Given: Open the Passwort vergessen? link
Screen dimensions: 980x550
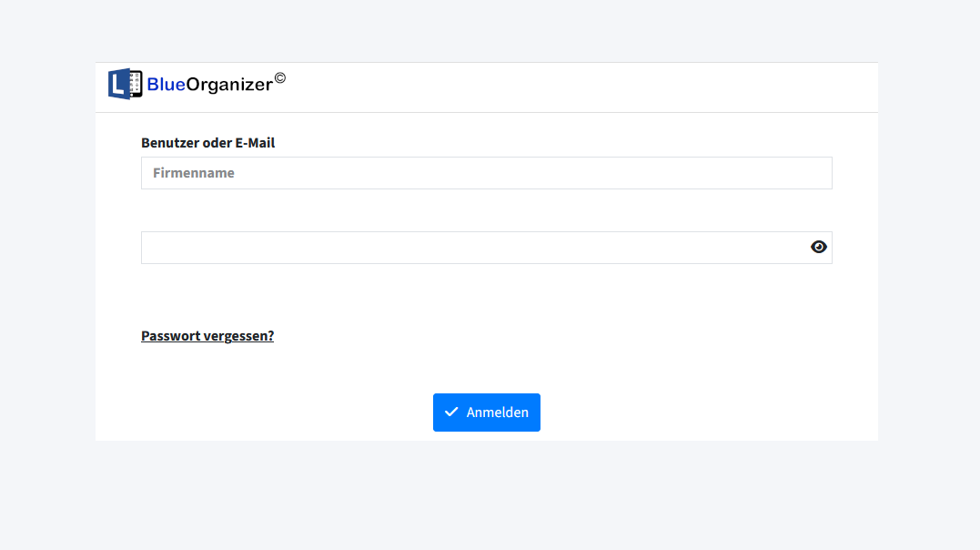Looking at the screenshot, I should (207, 335).
